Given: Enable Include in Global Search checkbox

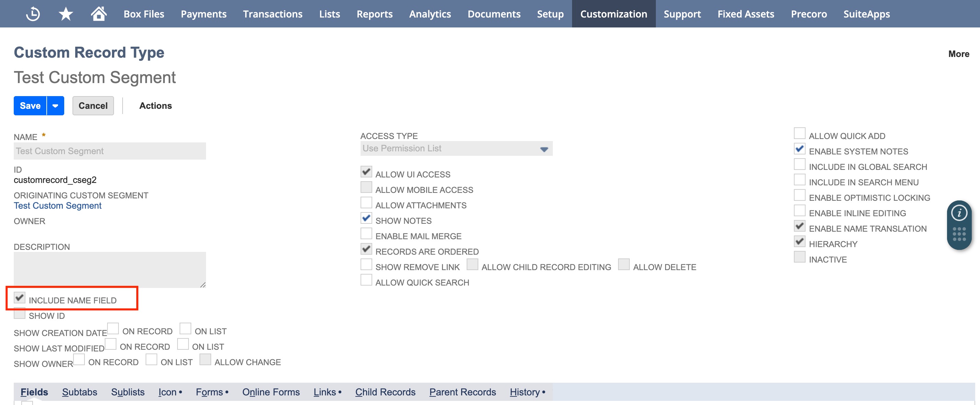Looking at the screenshot, I should coord(799,164).
